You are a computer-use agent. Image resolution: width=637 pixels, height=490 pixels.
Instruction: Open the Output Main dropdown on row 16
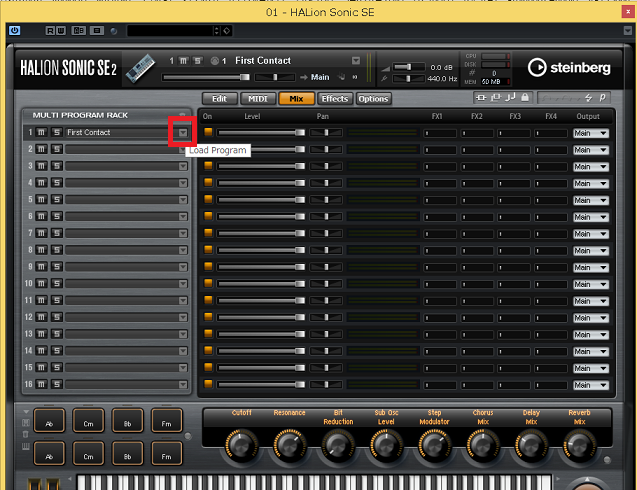point(591,385)
